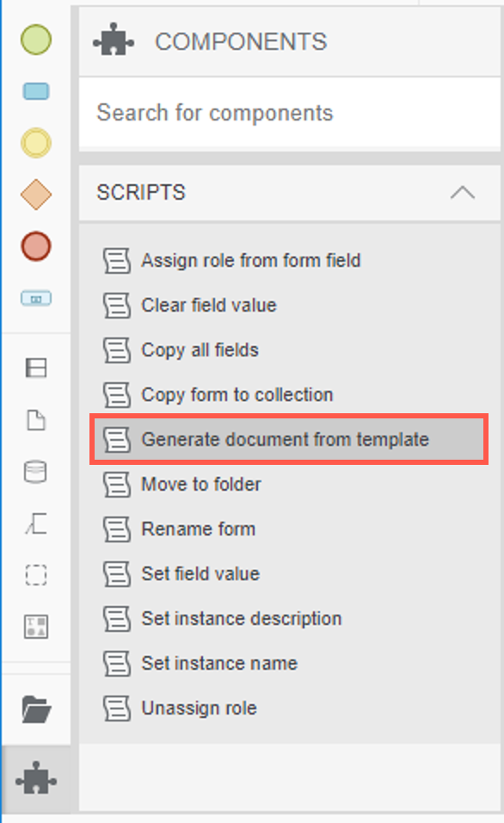Image resolution: width=504 pixels, height=823 pixels.
Task: Select the dashed group rectangle icon
Action: pyautogui.click(x=36, y=575)
